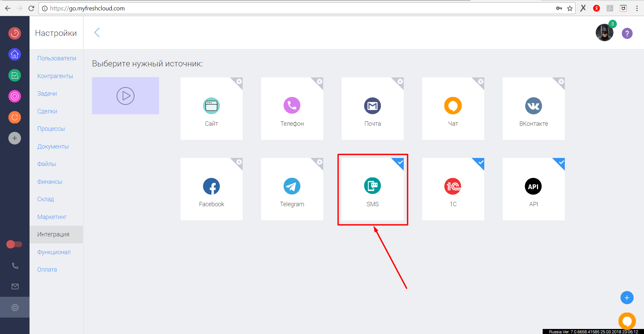
Task: Open Сделки settings section
Action: (x=47, y=111)
